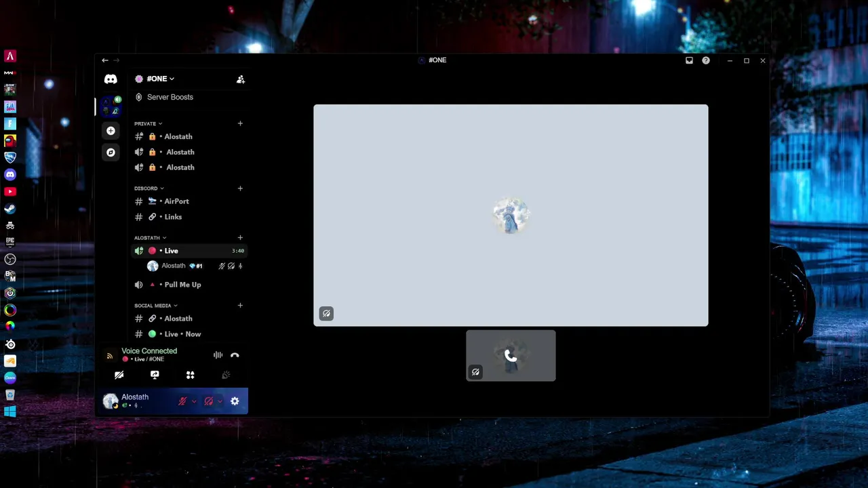Open noise suppression waveform icon
Screen dimensions: 868x488
pyautogui.click(x=218, y=355)
